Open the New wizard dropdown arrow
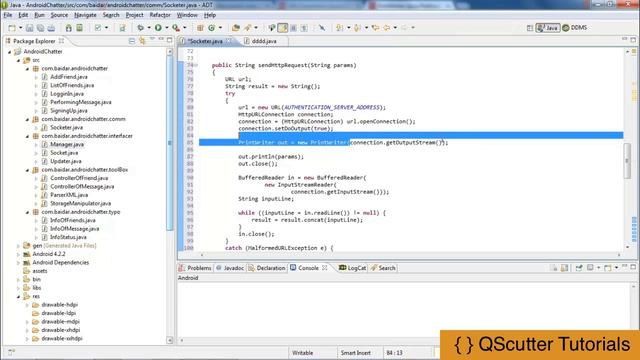Image resolution: width=640 pixels, height=360 pixels. pyautogui.click(x=20, y=28)
